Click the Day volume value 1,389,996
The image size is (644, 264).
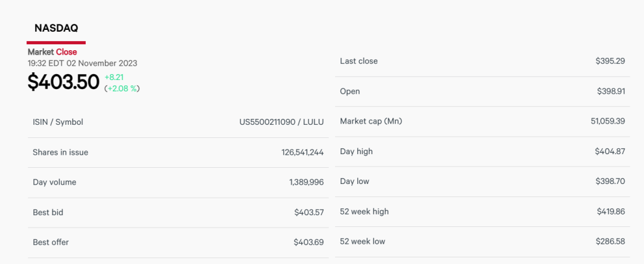306,182
